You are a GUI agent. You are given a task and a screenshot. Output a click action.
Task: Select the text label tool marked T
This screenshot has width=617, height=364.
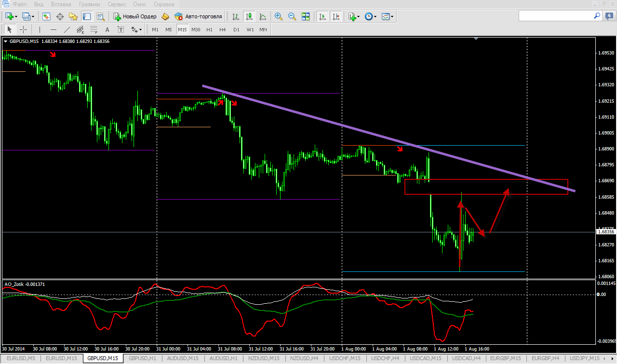[121, 29]
